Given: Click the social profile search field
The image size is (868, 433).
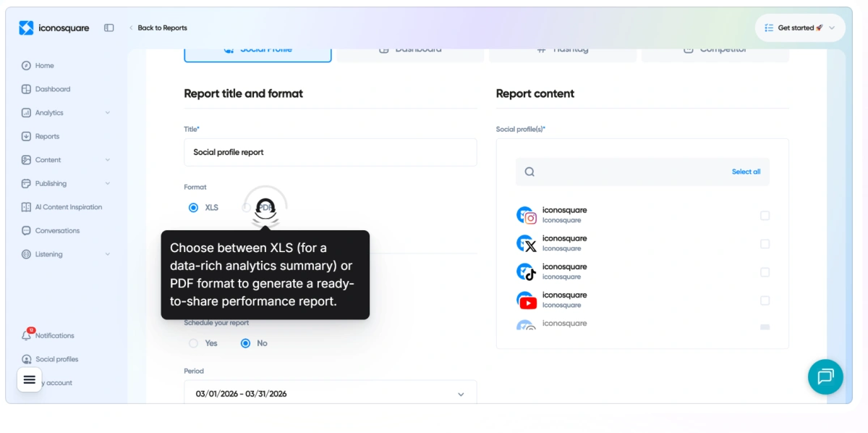Looking at the screenshot, I should click(x=642, y=172).
